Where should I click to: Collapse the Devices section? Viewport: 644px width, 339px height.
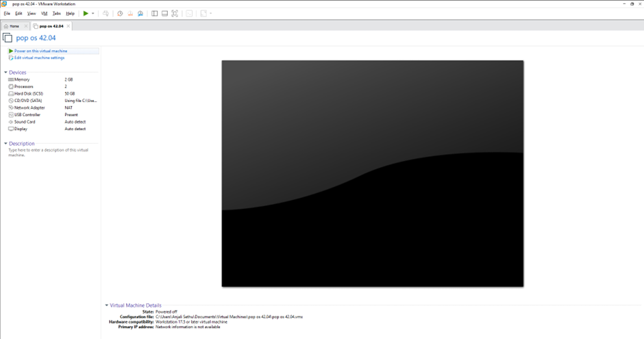(5, 73)
